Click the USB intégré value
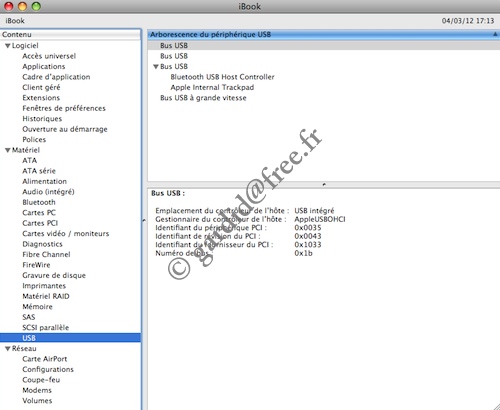The height and width of the screenshot is (410, 500). pyautogui.click(x=314, y=211)
